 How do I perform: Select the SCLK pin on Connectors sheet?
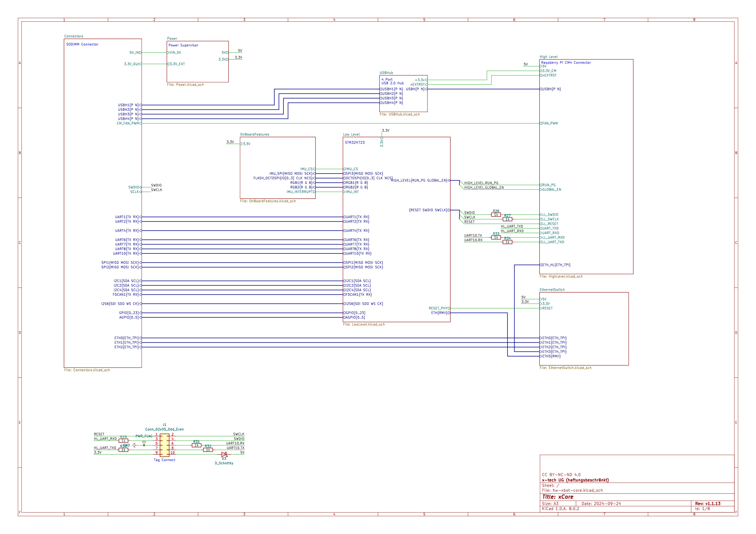pyautogui.click(x=136, y=192)
